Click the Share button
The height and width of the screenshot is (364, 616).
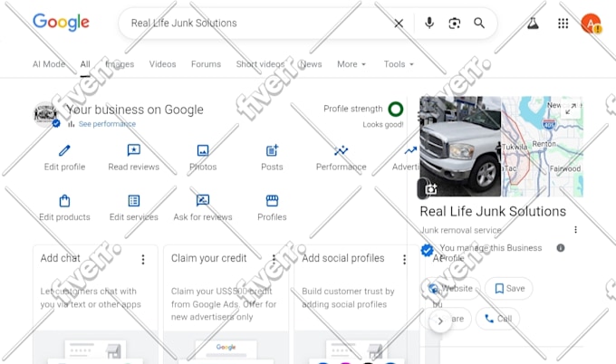point(446,319)
